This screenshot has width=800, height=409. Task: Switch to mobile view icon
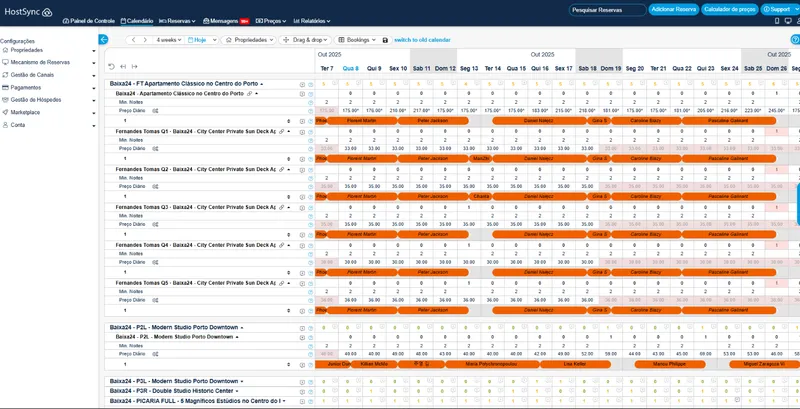[777, 21]
